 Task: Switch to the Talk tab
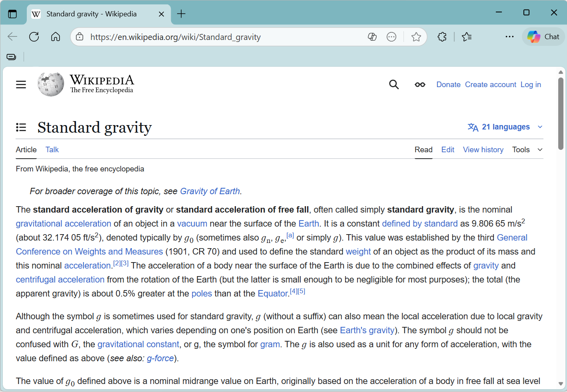[52, 150]
